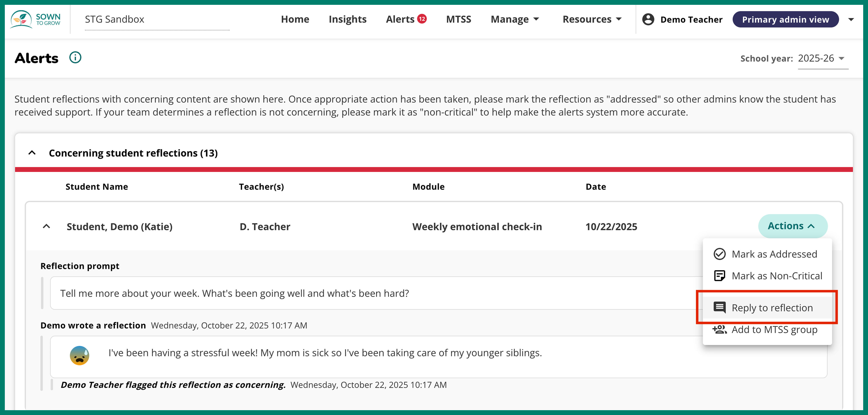868x415 pixels.
Task: Open the Manage dropdown menu
Action: pos(515,19)
